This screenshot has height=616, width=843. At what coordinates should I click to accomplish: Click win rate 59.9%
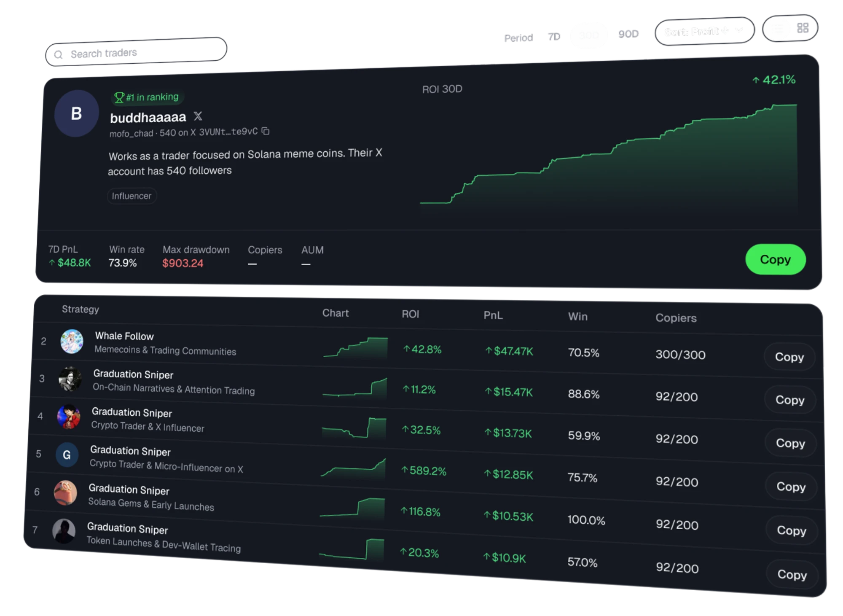[x=583, y=436]
